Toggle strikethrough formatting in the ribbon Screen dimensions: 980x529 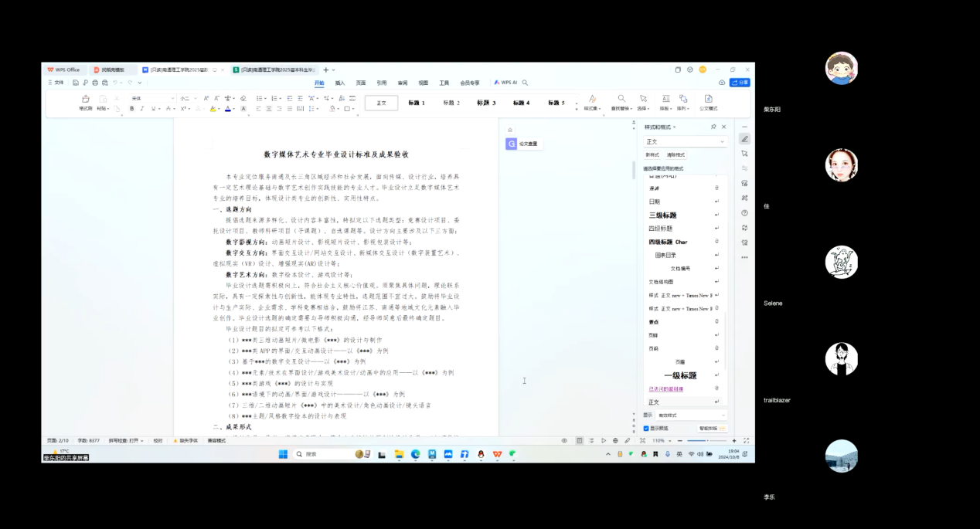click(168, 109)
